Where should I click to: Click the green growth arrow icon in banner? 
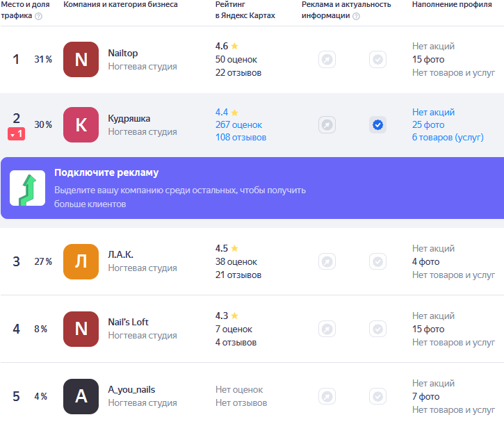(27, 188)
